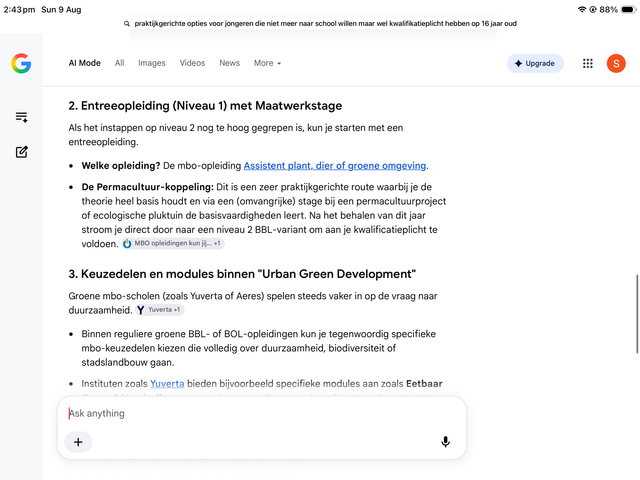Tap the clock showing 2:43 pm
The image size is (640, 480).
pyautogui.click(x=19, y=9)
